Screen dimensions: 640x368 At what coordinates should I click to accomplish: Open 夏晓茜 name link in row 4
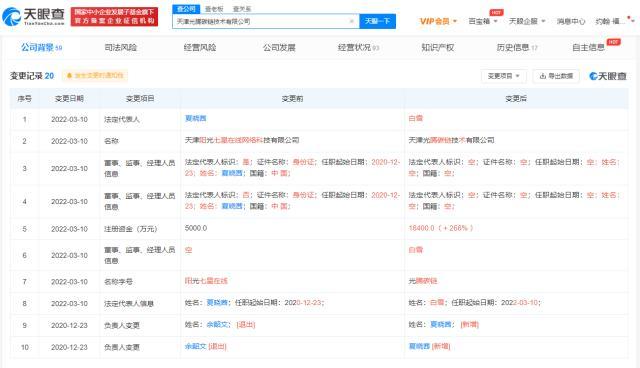click(232, 206)
